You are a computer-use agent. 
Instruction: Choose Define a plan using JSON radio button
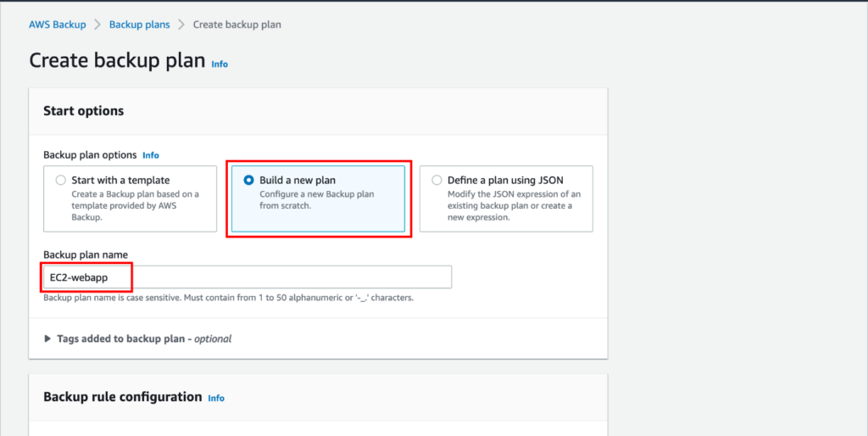point(437,180)
